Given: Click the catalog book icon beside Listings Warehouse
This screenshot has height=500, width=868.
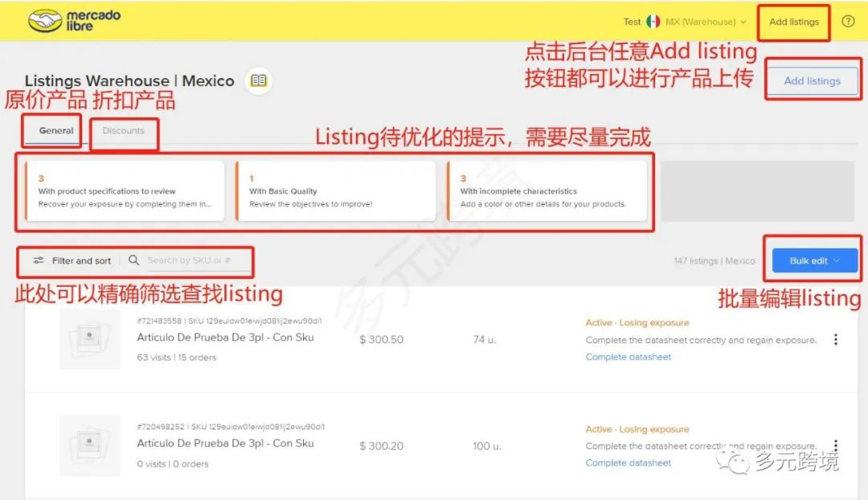Looking at the screenshot, I should [x=258, y=80].
